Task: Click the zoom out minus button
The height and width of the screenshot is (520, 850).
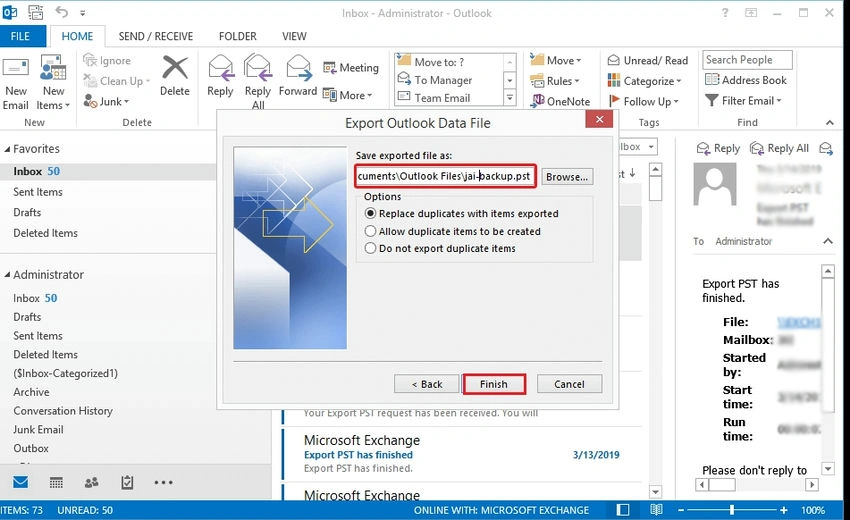Action: click(x=681, y=510)
